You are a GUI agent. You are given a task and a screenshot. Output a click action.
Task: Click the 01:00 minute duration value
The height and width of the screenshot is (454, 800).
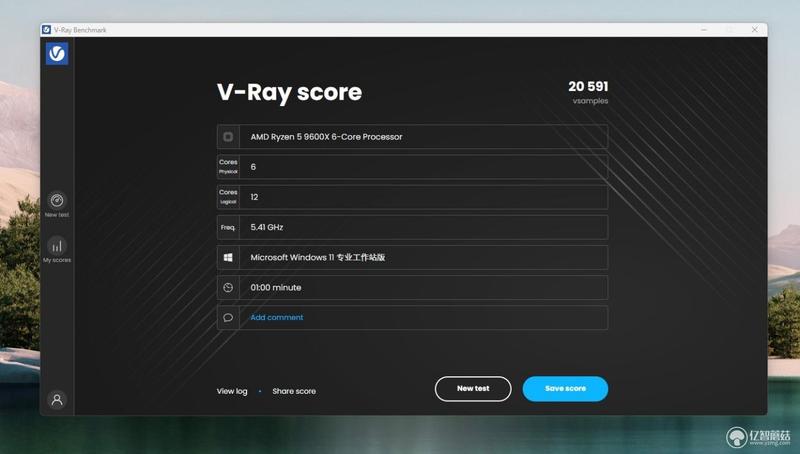[x=276, y=288]
